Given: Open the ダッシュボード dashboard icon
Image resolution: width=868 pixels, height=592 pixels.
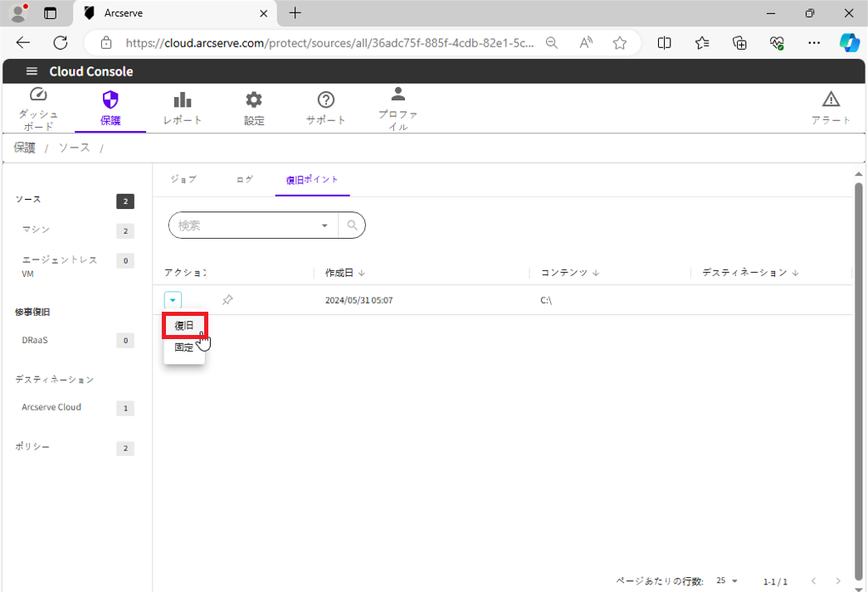Looking at the screenshot, I should pyautogui.click(x=38, y=95).
